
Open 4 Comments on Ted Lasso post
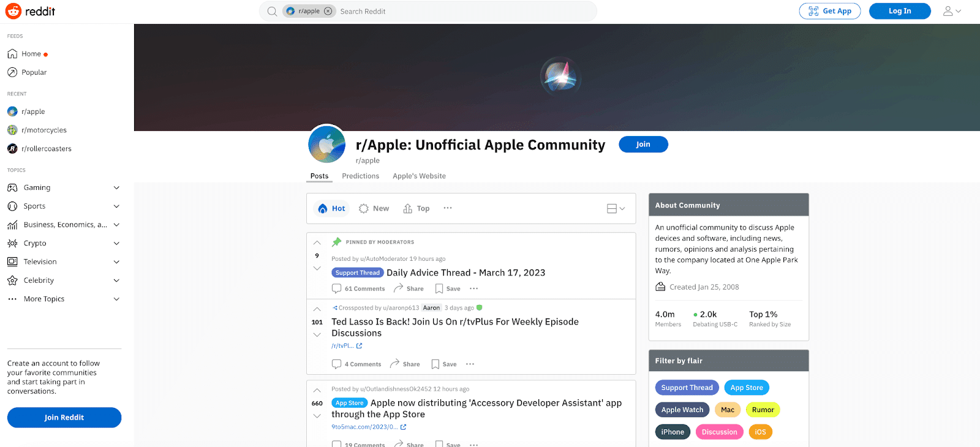click(356, 364)
